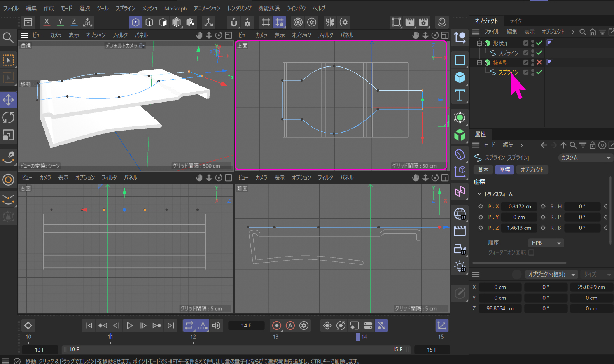
Task: Click the X axis lock icon
Action: coord(47,22)
